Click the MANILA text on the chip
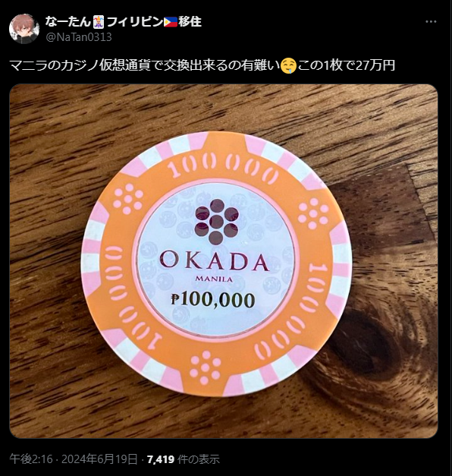The image size is (452, 476). click(x=214, y=279)
